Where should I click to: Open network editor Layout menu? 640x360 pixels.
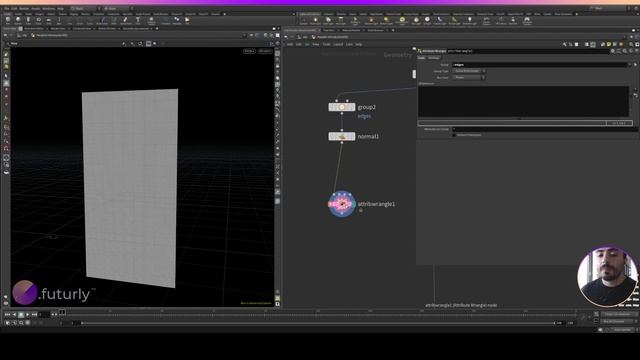coord(338,44)
